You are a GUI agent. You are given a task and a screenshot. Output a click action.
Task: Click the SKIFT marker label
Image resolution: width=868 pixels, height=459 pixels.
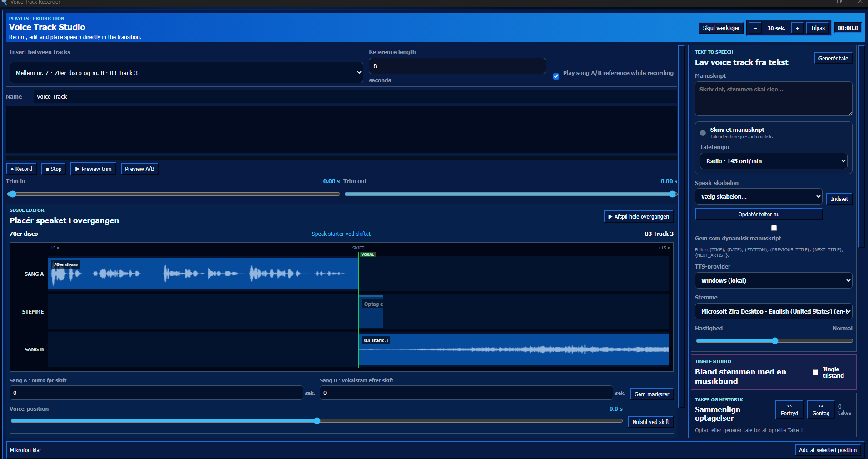click(358, 248)
